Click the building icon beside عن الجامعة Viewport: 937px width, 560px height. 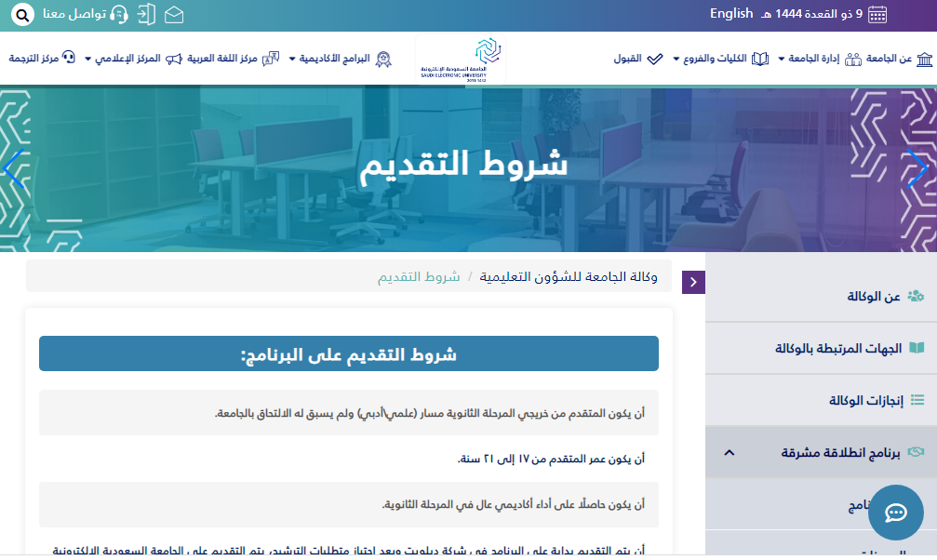pyautogui.click(x=925, y=59)
